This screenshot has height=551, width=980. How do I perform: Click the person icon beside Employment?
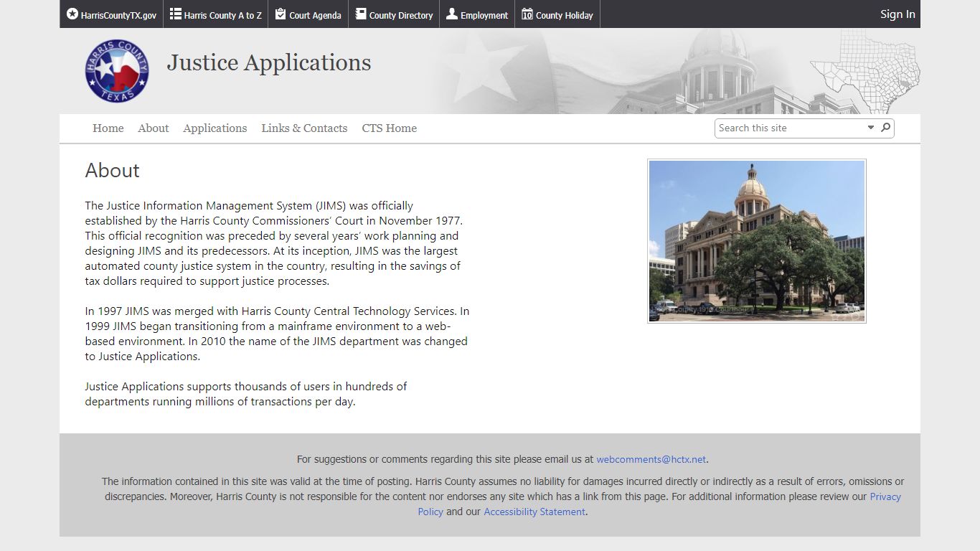[x=452, y=14]
